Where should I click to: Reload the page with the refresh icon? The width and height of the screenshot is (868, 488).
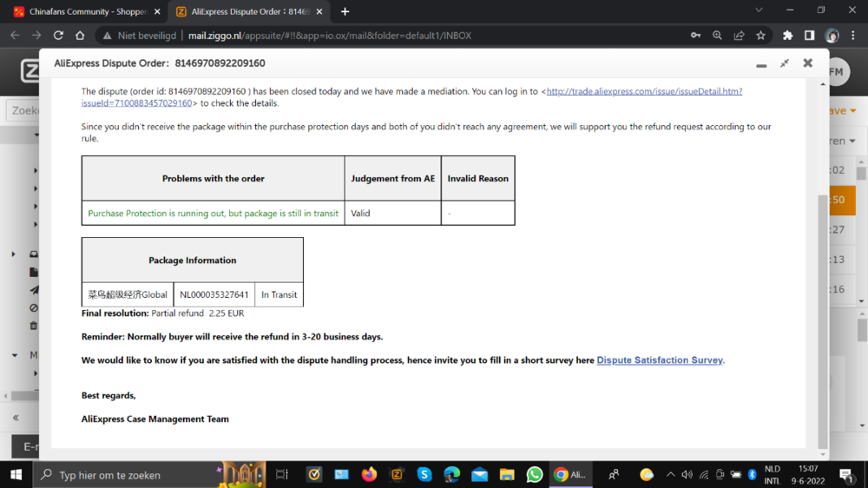58,36
